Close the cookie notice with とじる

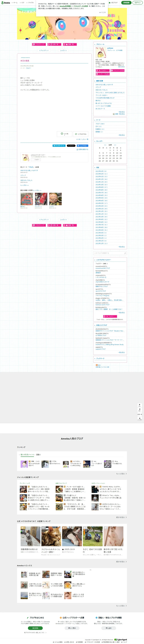102,12
